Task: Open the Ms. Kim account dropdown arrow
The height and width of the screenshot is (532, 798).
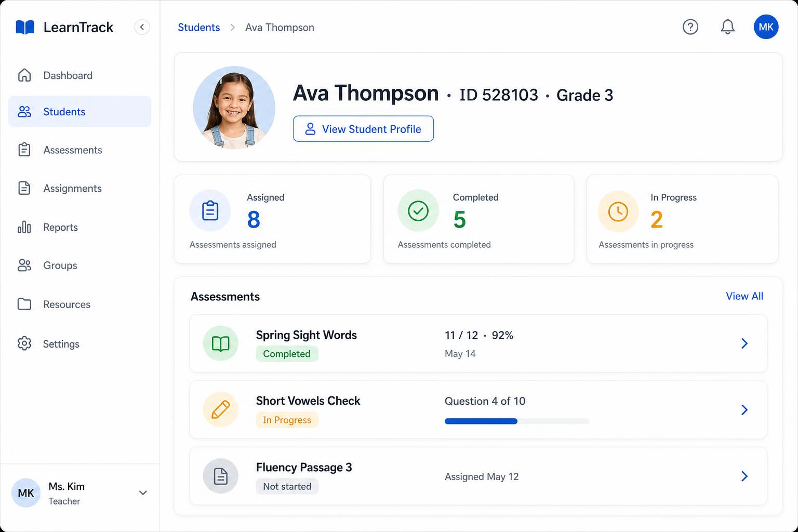Action: coord(143,493)
